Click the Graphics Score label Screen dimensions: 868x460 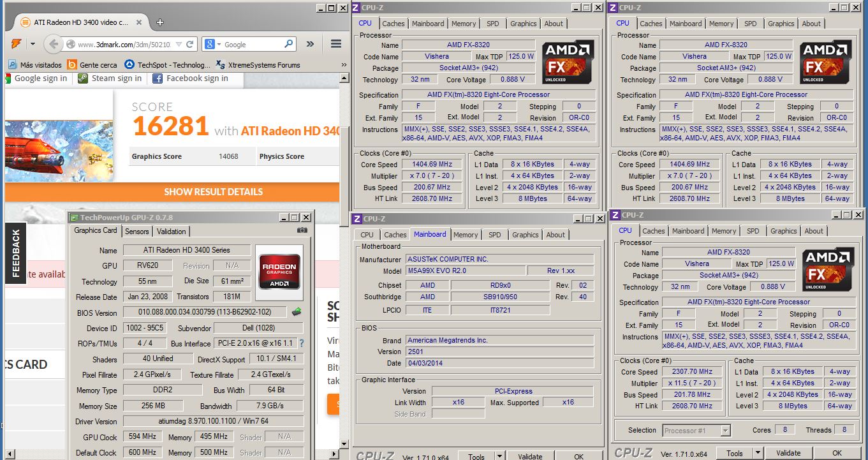pyautogui.click(x=157, y=156)
